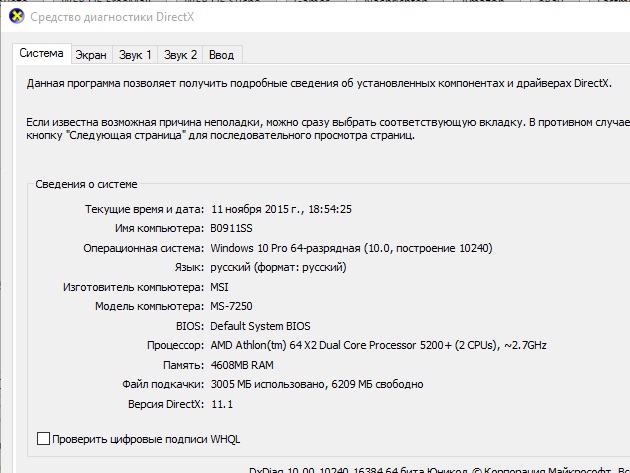Click the label Изготовитель компьютера
Viewport: 630px width, 473px height.
pyautogui.click(x=133, y=287)
